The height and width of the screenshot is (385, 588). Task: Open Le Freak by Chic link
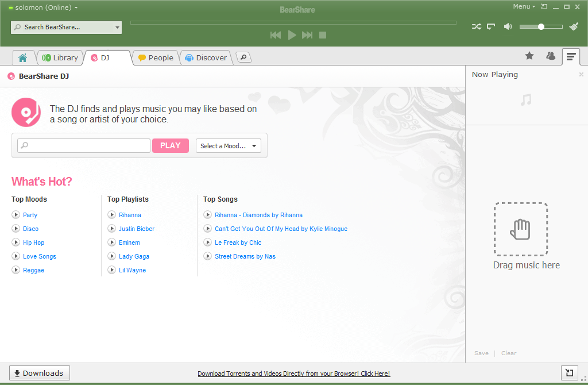tap(238, 243)
